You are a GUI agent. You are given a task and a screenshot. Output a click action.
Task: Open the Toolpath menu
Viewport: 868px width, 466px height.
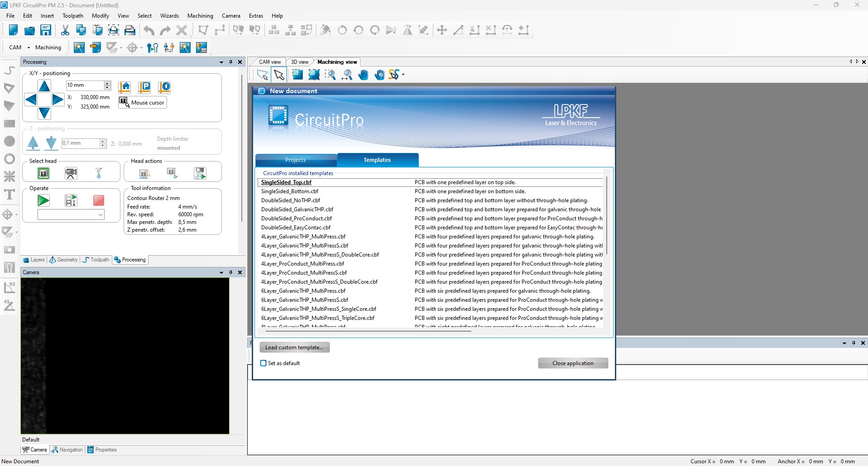[73, 15]
